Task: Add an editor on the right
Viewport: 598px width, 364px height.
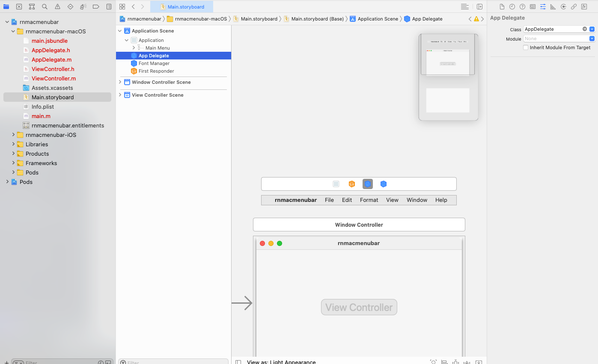Action: (x=480, y=7)
